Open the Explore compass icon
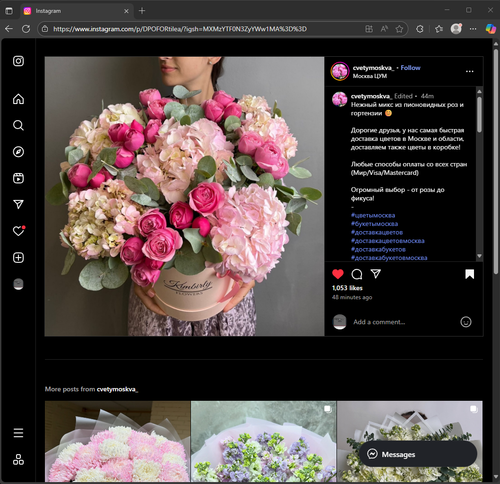This screenshot has width=500, height=484. click(x=18, y=152)
